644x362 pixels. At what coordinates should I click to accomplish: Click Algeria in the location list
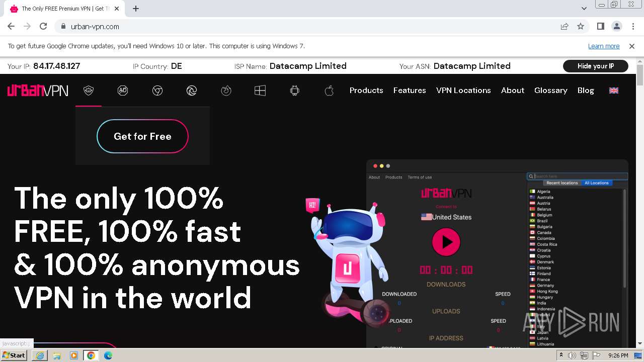[x=543, y=192]
